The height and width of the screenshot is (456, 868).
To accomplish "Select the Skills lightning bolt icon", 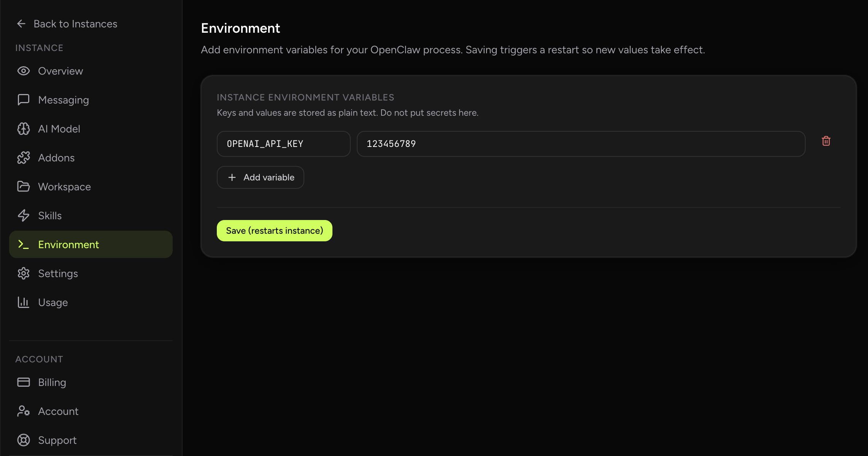I will click(23, 215).
